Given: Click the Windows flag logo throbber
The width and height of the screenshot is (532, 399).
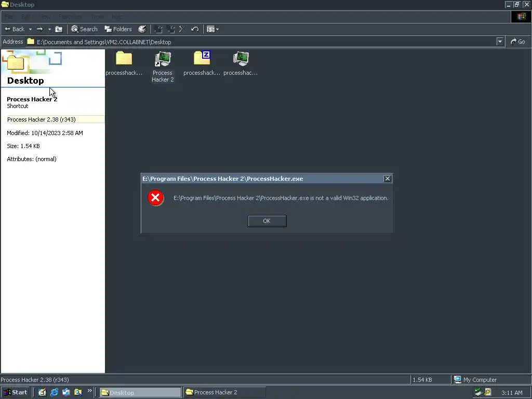Looking at the screenshot, I should click(521, 17).
